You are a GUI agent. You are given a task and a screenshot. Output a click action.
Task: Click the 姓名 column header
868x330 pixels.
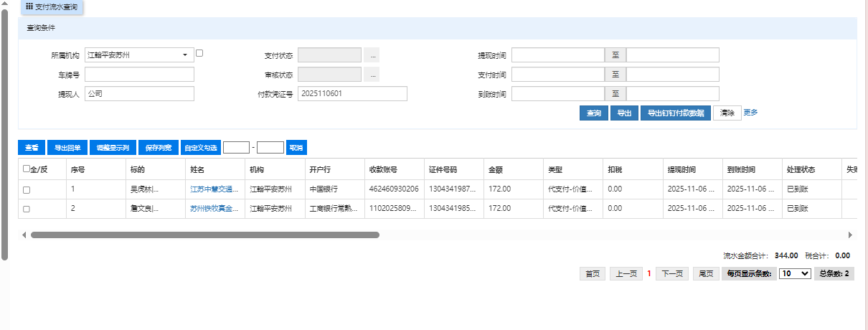pyautogui.click(x=214, y=170)
